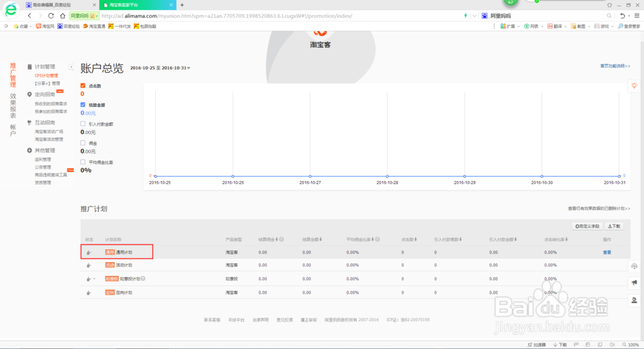Viewport: 644px width, 349px height.
Task: Click the undo closed-tab arrow icon
Action: coord(622,15)
